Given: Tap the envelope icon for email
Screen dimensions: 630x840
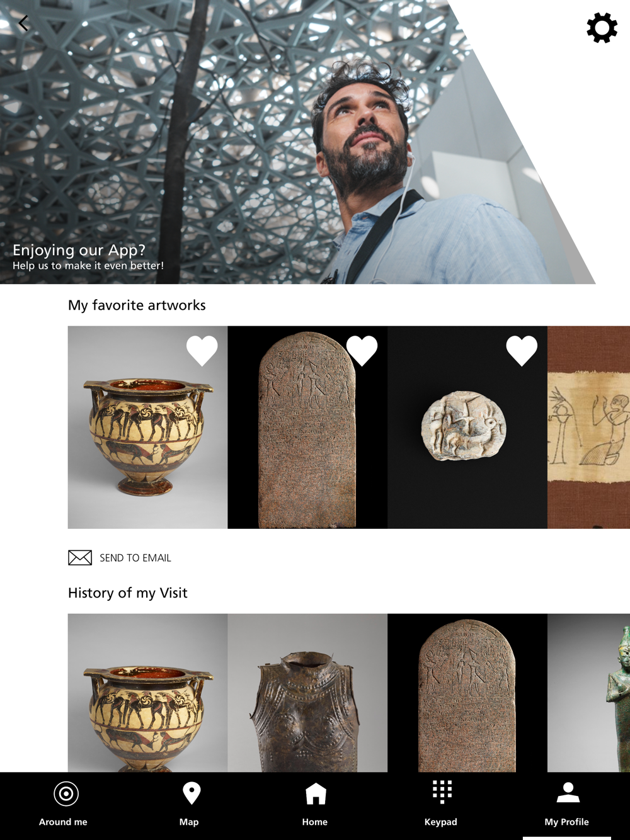Looking at the screenshot, I should pyautogui.click(x=80, y=558).
